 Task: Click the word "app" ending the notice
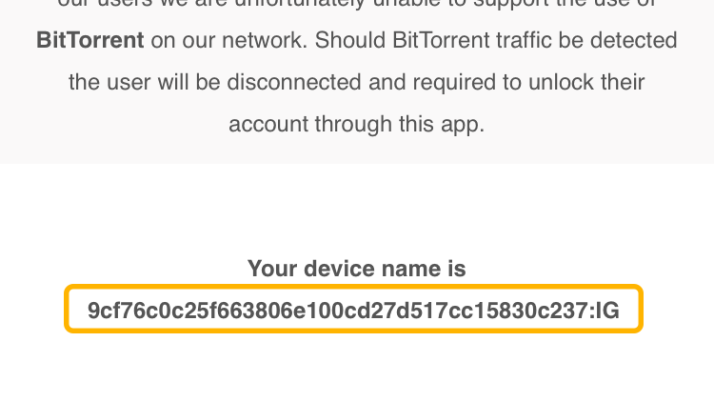coord(462,126)
